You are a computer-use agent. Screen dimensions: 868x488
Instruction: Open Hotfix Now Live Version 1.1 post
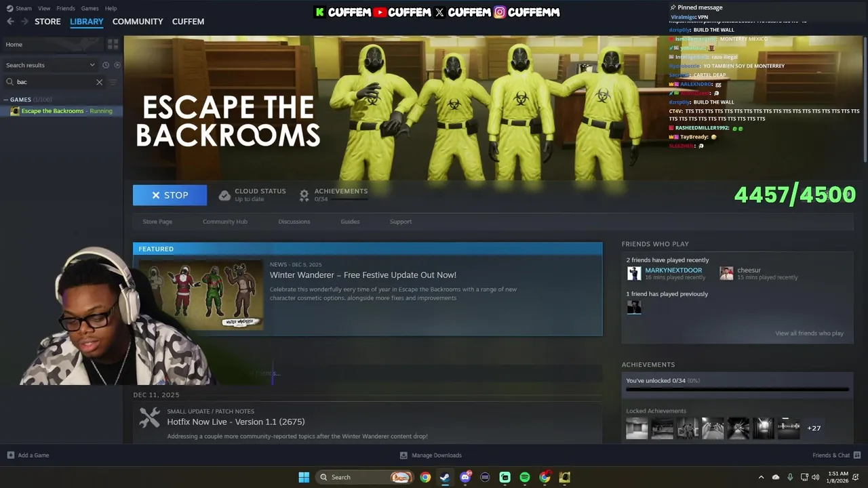236,422
